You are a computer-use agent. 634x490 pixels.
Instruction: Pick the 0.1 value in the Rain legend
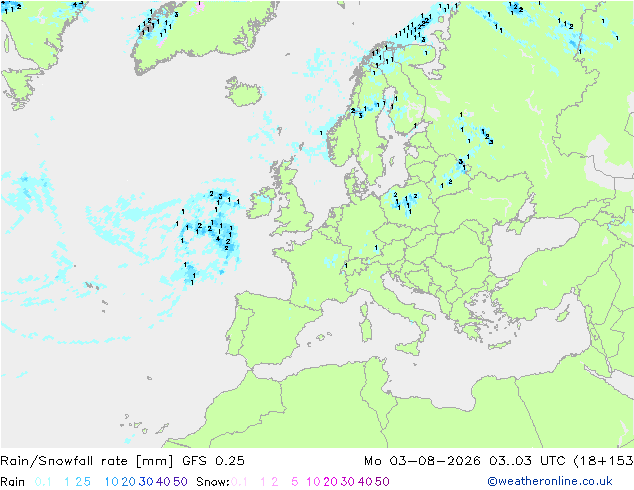click(x=43, y=482)
